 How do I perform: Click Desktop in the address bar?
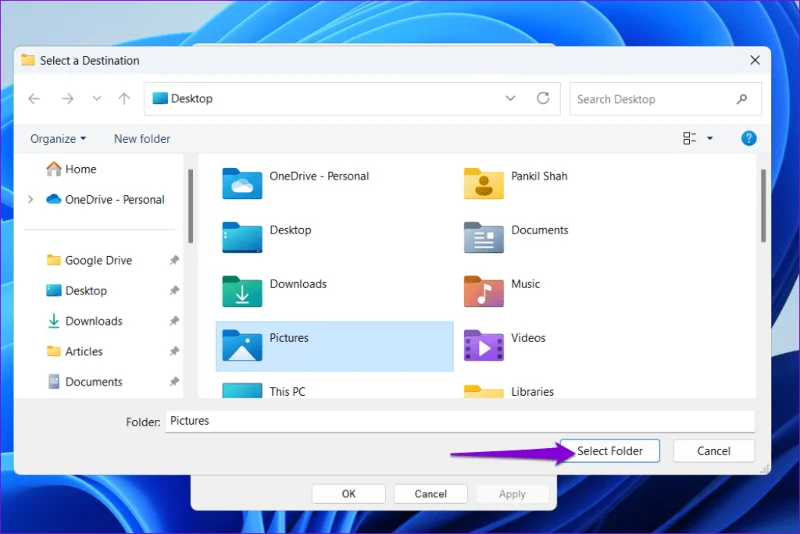191,98
